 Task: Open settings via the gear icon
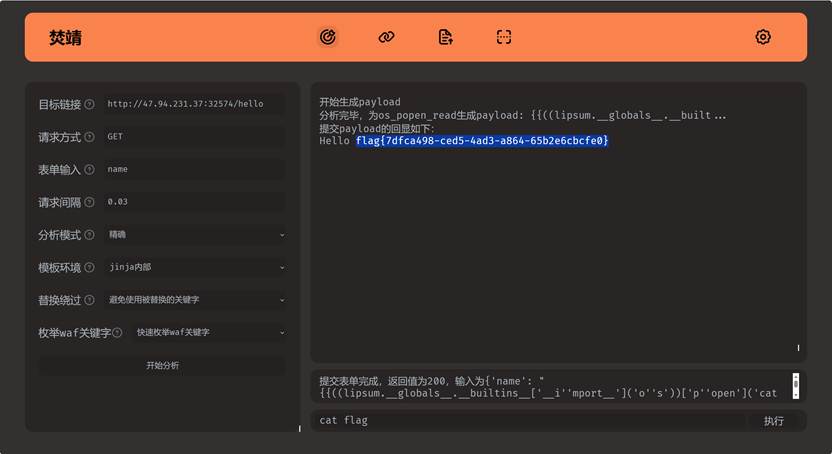pos(763,37)
